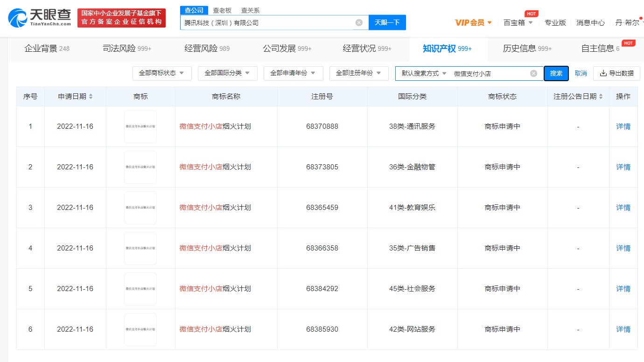Click the red 官方备案企业征信机构 banner
The image size is (644, 362).
click(121, 18)
